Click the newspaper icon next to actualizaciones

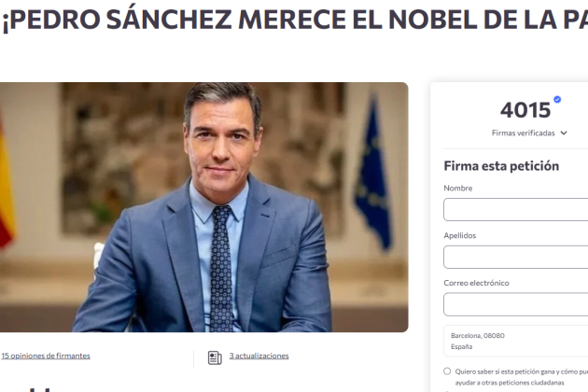pos(215,357)
